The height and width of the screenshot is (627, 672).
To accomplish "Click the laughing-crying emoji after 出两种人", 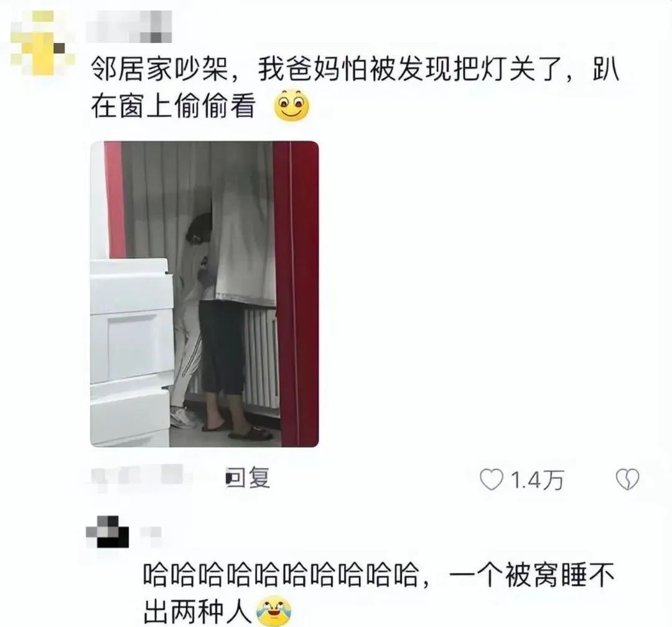I will (x=274, y=613).
